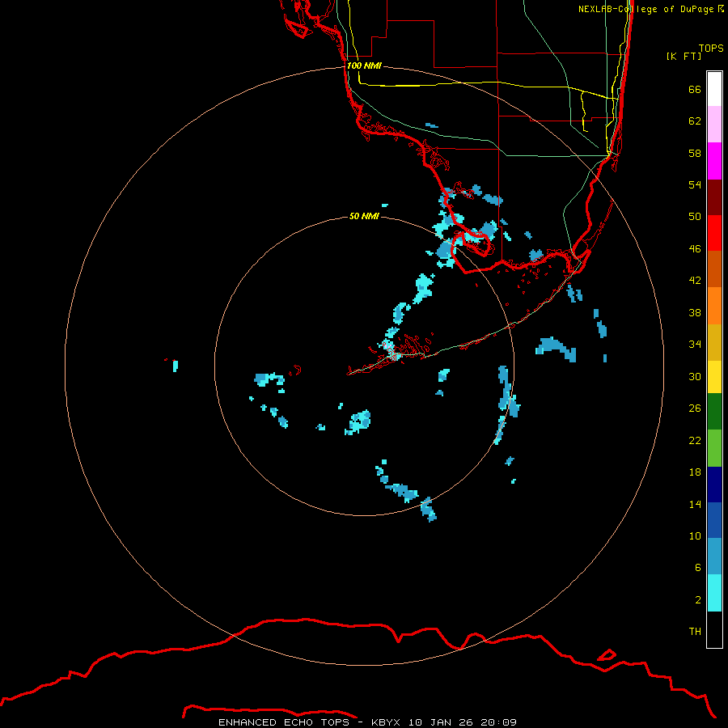Click the "14" legend value
This screenshot has height=728, width=728.
click(x=695, y=504)
